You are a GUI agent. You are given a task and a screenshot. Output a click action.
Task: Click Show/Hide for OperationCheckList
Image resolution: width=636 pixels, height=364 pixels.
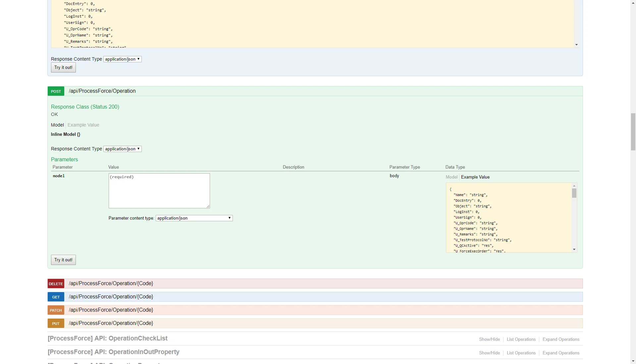pyautogui.click(x=489, y=339)
